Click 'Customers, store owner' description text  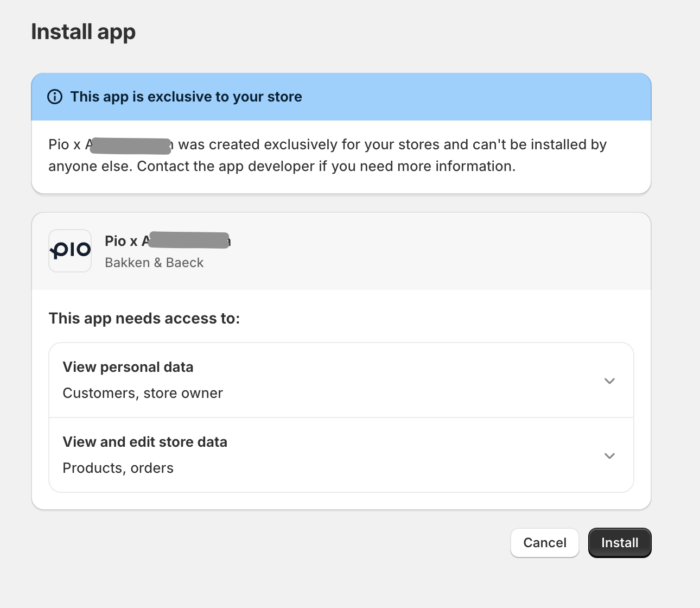tap(143, 393)
